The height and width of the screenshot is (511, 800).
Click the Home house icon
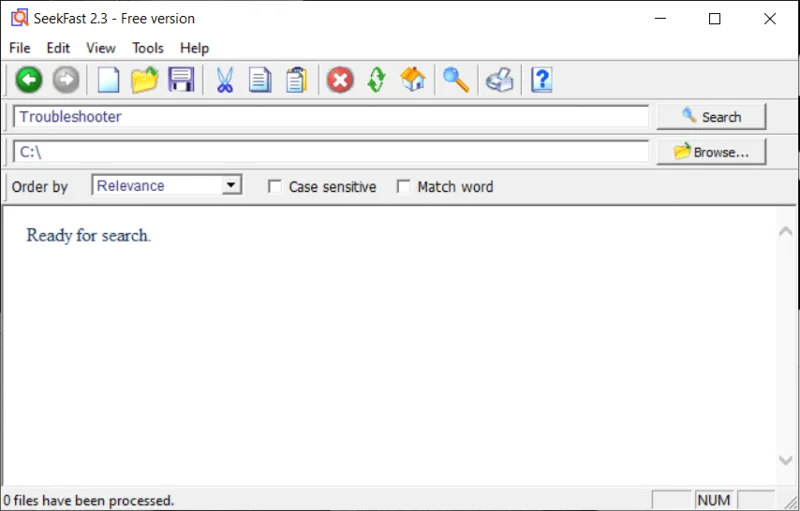(413, 80)
